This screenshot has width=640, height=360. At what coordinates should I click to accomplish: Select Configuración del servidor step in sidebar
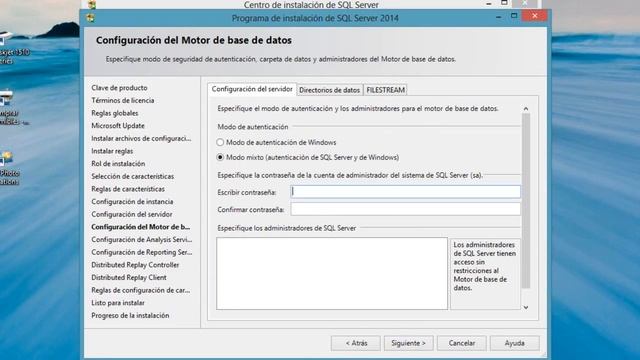pos(132,214)
